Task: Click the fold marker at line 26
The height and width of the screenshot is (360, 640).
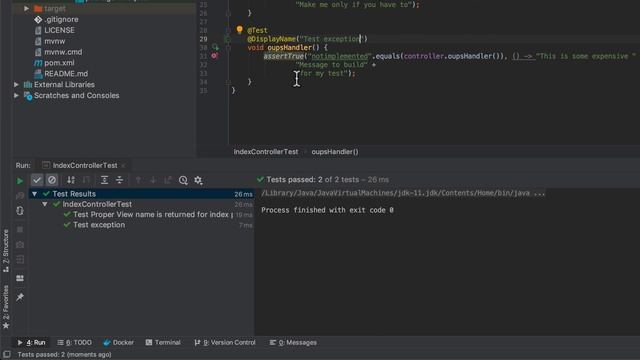Action: click(x=228, y=13)
